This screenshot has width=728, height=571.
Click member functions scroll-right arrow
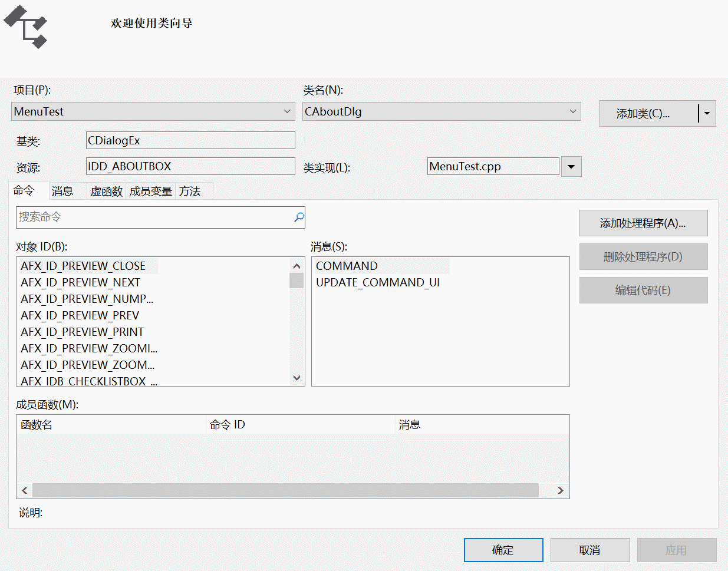561,490
